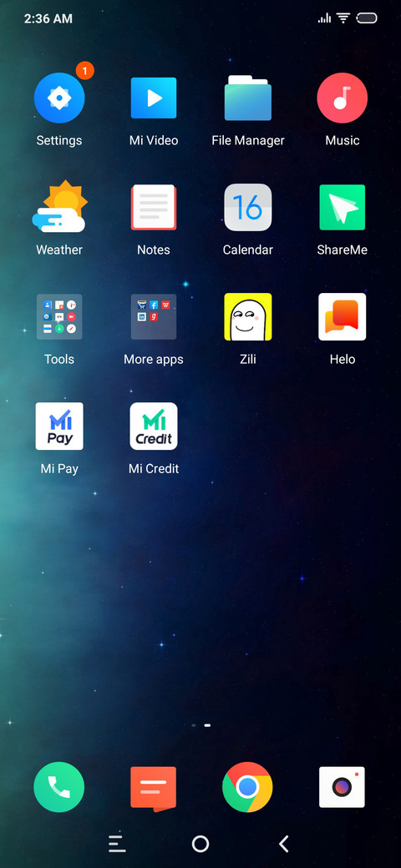Viewport: 401px width, 868px height.
Task: Open the Camera app in dock
Action: click(x=343, y=787)
